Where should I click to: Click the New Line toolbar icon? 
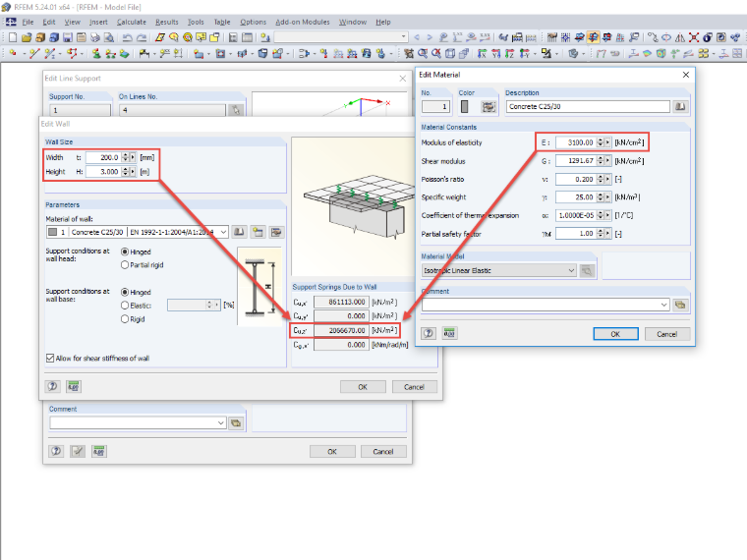34,53
